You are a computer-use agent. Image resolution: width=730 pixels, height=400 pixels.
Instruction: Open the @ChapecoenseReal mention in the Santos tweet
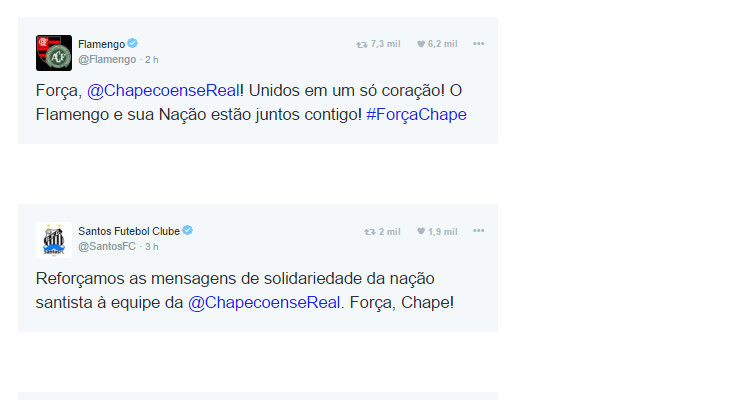tap(264, 301)
